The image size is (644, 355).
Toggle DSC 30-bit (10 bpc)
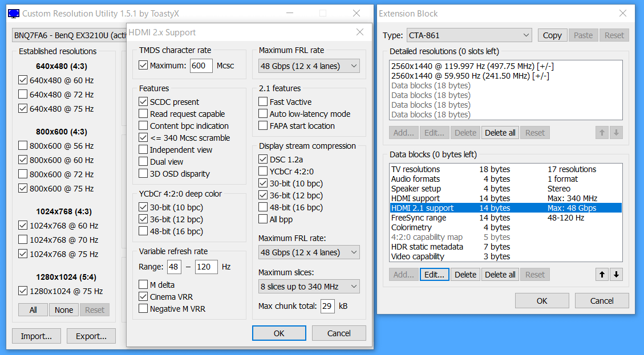263,183
